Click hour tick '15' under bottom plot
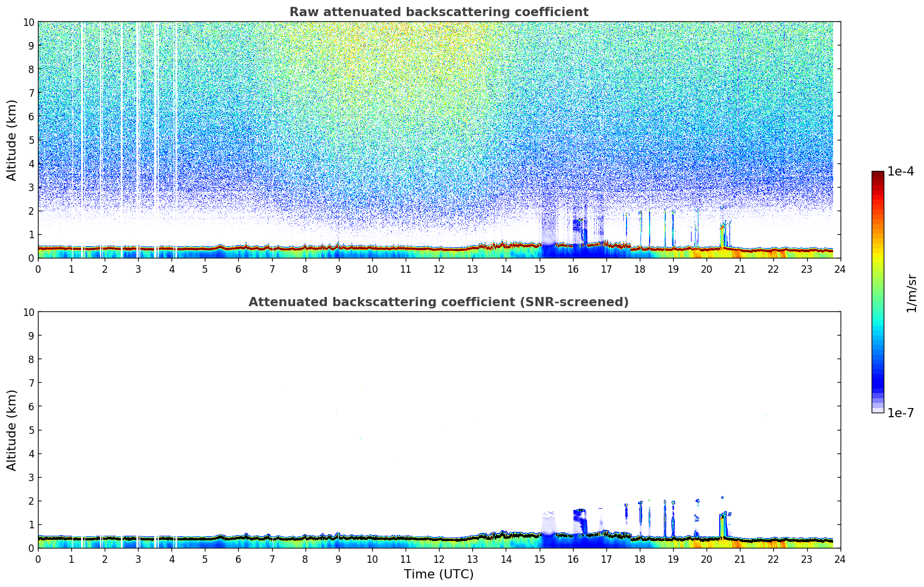Image resolution: width=924 pixels, height=587 pixels. (540, 559)
